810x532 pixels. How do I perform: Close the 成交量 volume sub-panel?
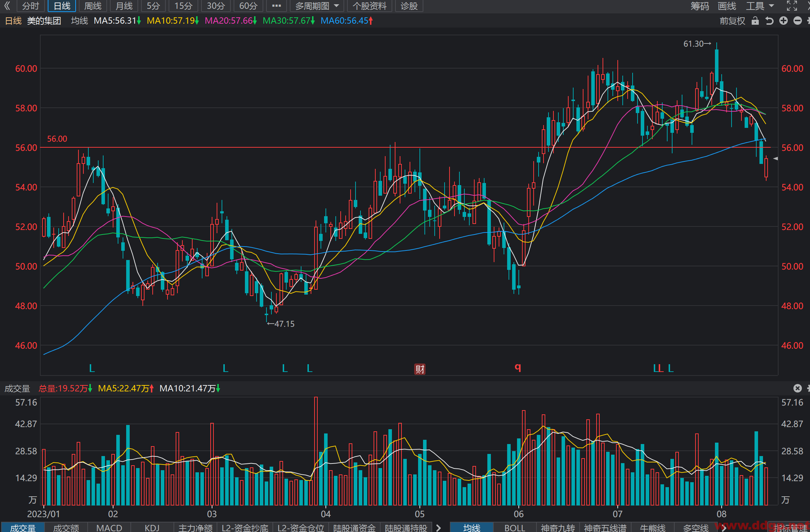click(x=798, y=388)
